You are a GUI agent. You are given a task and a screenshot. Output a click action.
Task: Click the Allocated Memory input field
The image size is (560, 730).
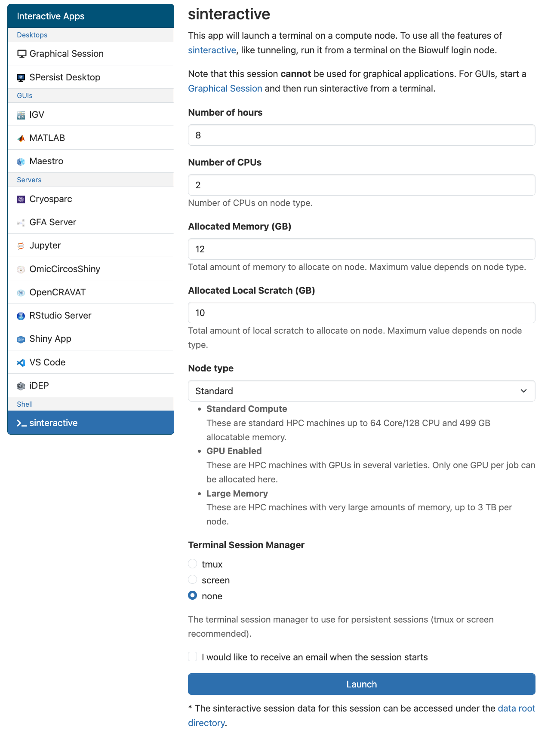362,249
